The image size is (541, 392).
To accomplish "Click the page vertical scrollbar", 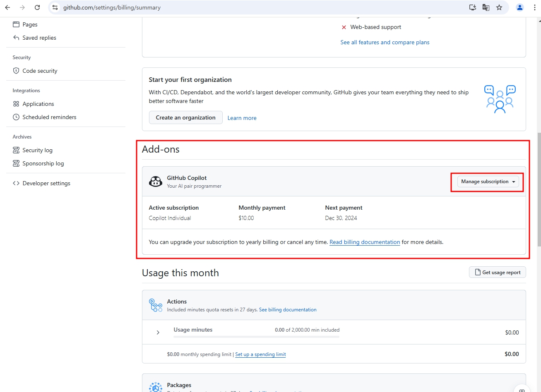I will click(x=539, y=189).
